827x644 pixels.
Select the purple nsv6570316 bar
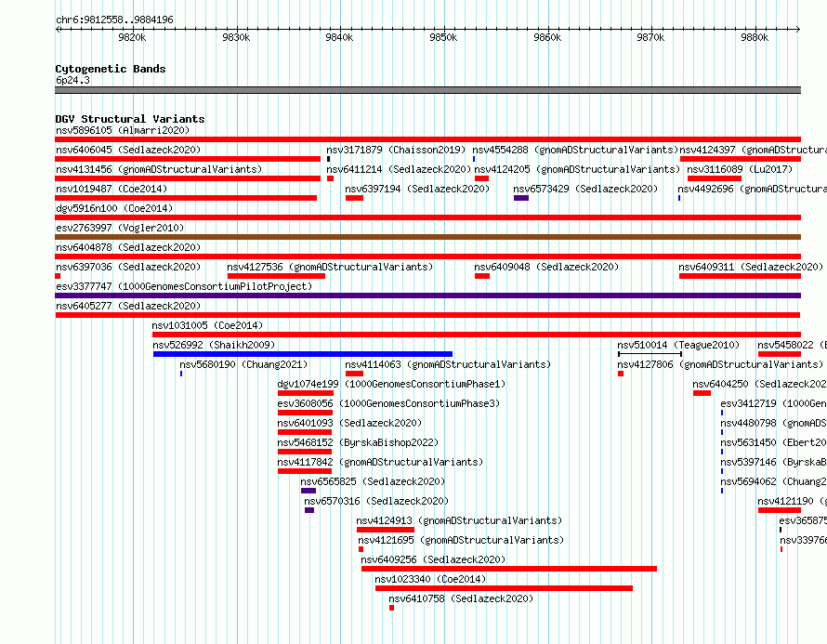coord(309,510)
